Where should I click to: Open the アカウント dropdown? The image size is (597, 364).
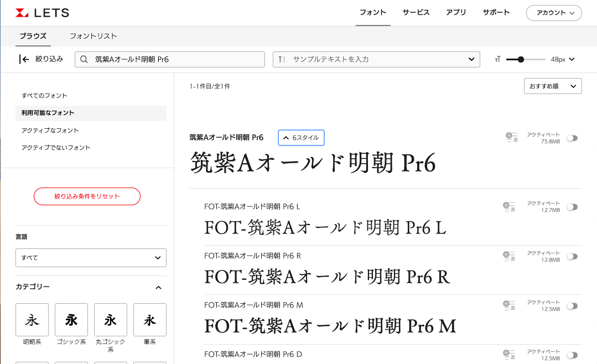(x=554, y=13)
